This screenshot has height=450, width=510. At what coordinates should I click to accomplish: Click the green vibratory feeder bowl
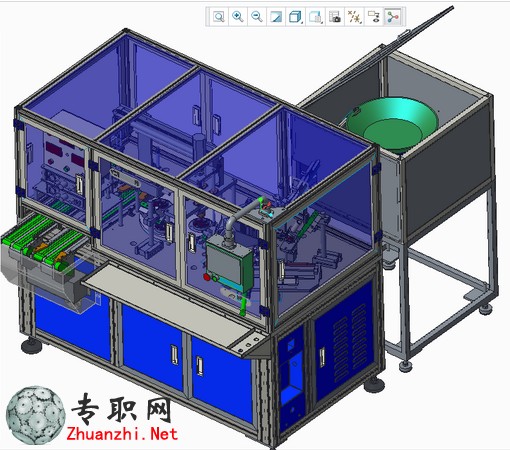[x=391, y=124]
